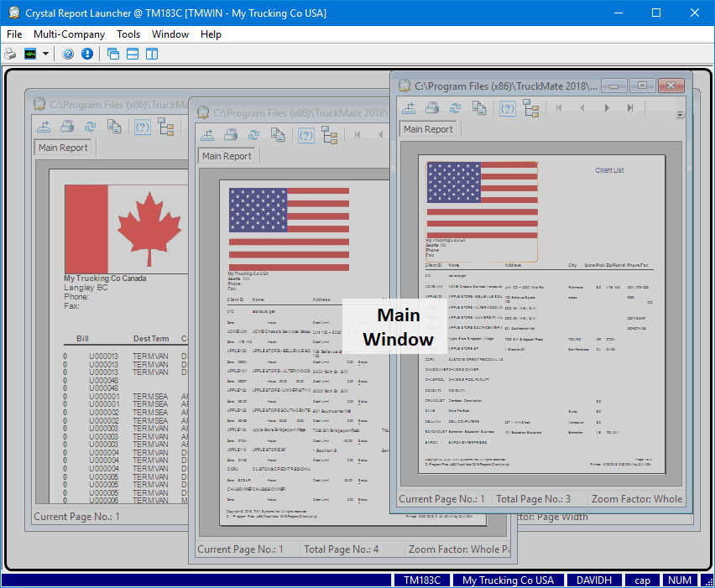This screenshot has height=588, width=715.
Task: Open the Tools menu
Action: click(x=128, y=34)
